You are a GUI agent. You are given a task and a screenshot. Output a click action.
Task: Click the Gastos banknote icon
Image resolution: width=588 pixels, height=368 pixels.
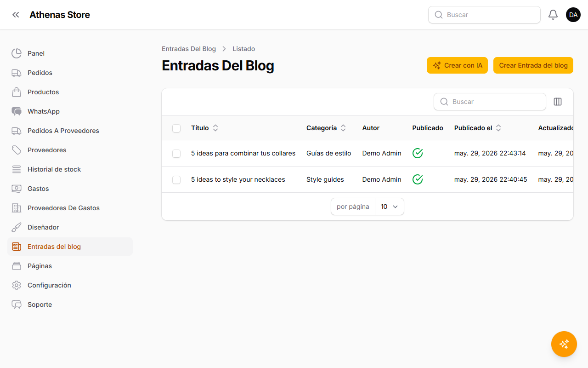click(x=17, y=189)
